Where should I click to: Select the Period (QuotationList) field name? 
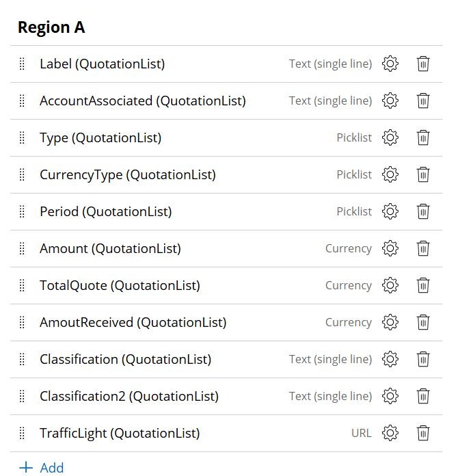pos(106,212)
